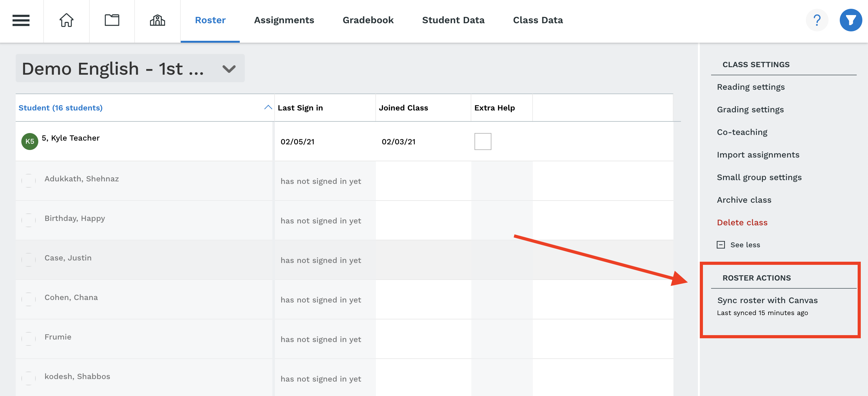This screenshot has width=868, height=396.
Task: Click Sync roster with Canvas
Action: 767,300
